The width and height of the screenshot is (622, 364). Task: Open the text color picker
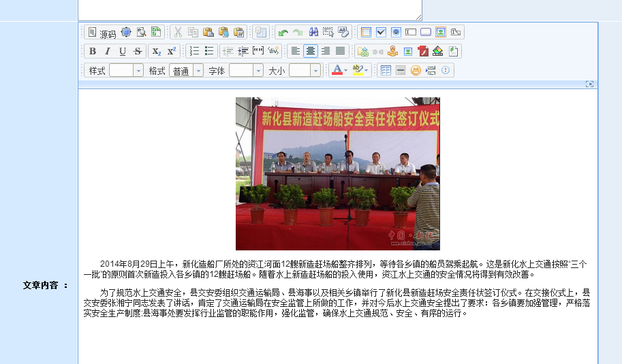pos(338,70)
